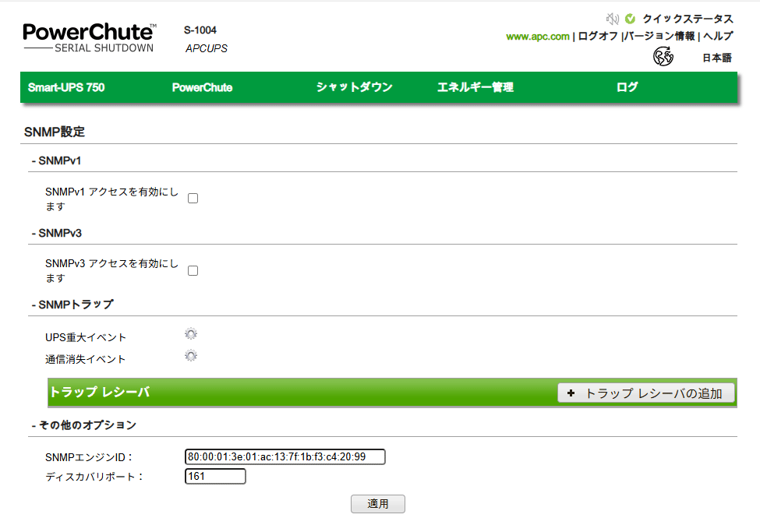Collapse the SNMPv1 section header
This screenshot has width=760, height=532.
point(56,161)
